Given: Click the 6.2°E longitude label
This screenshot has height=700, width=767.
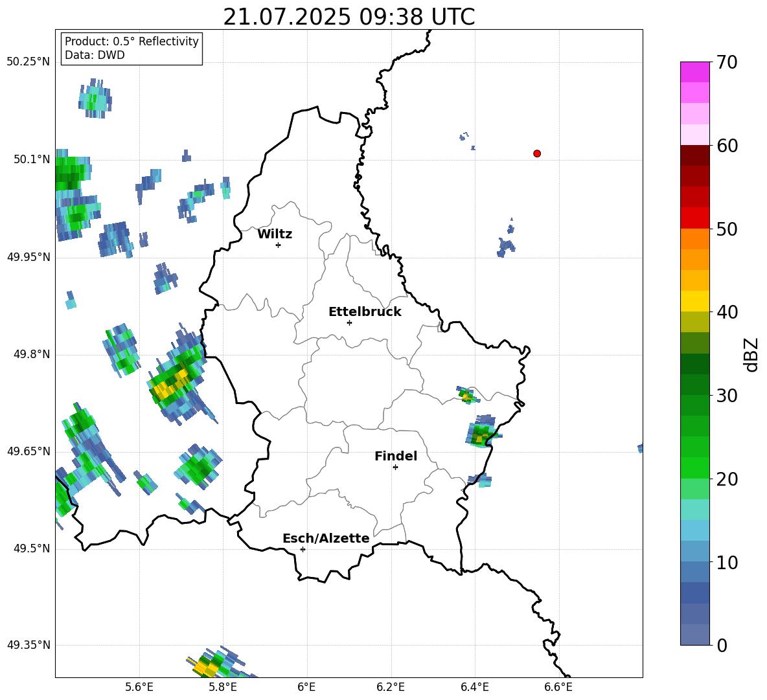Looking at the screenshot, I should click(x=391, y=687).
